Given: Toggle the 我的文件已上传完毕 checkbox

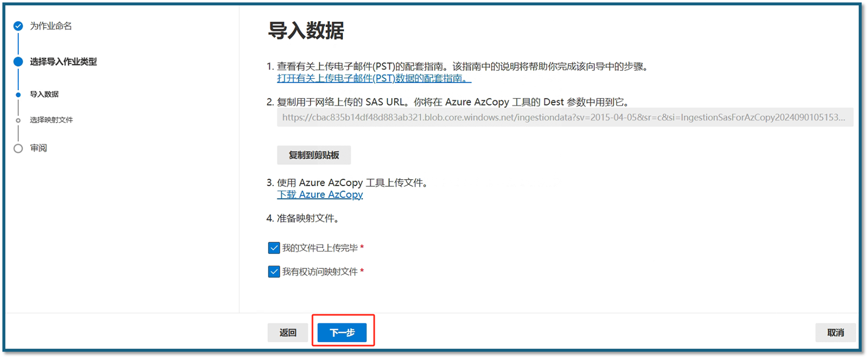Looking at the screenshot, I should click(274, 248).
